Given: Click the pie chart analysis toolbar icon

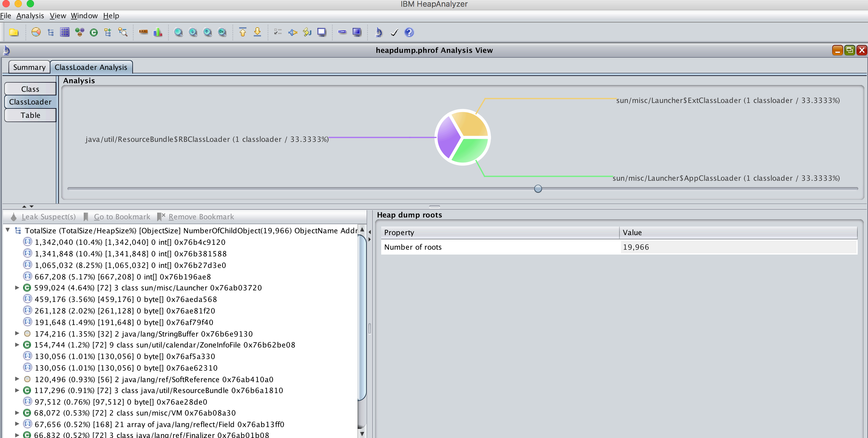Looking at the screenshot, I should pos(36,33).
